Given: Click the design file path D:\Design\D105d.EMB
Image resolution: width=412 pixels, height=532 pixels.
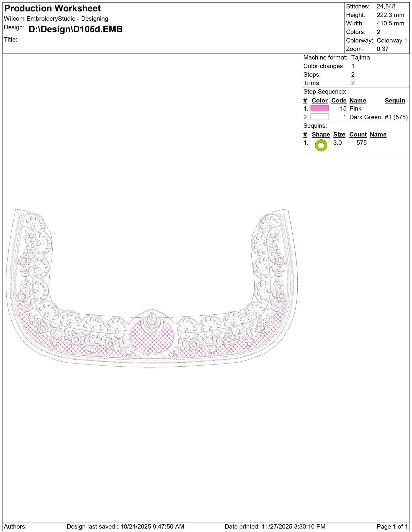Looking at the screenshot, I should [x=76, y=29].
